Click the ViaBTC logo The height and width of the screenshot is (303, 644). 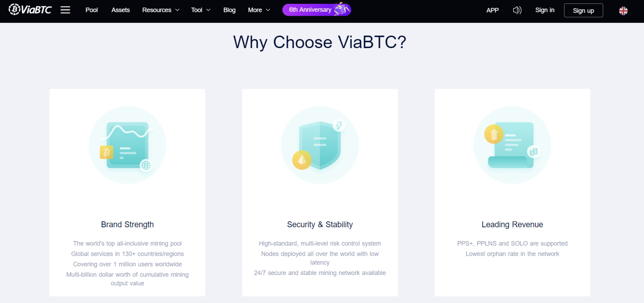pyautogui.click(x=30, y=9)
